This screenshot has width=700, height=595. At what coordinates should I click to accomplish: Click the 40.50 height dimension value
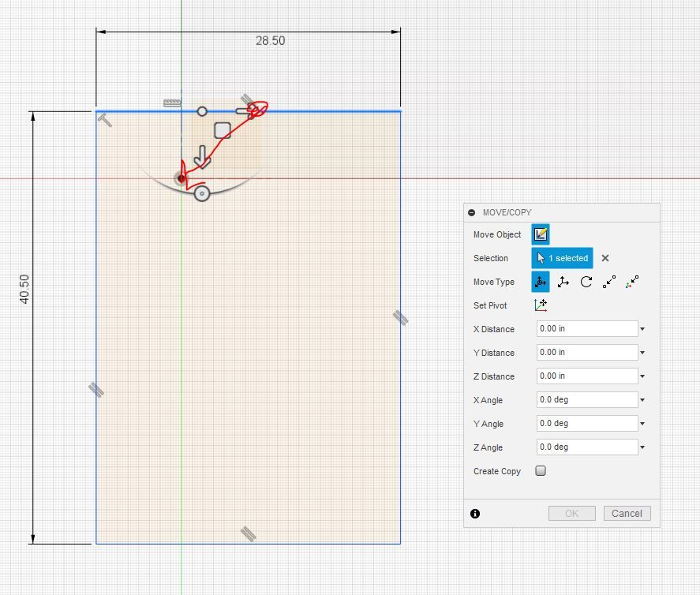click(24, 290)
